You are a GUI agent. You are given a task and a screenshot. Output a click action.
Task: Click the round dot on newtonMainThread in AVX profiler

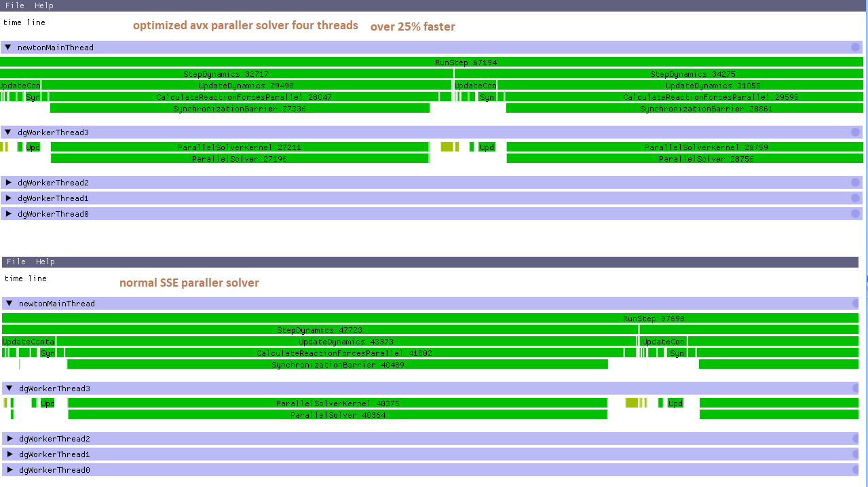point(855,48)
